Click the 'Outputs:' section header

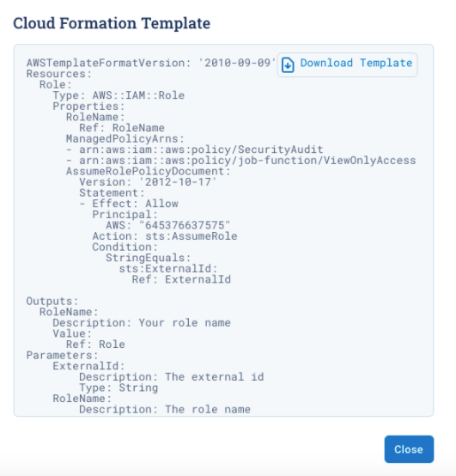pos(52,301)
